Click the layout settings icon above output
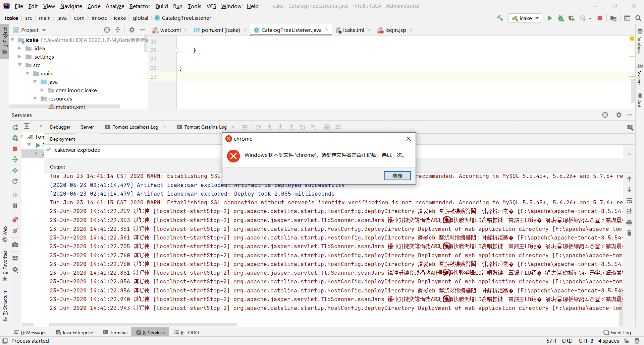644x345 pixels. pos(630,127)
